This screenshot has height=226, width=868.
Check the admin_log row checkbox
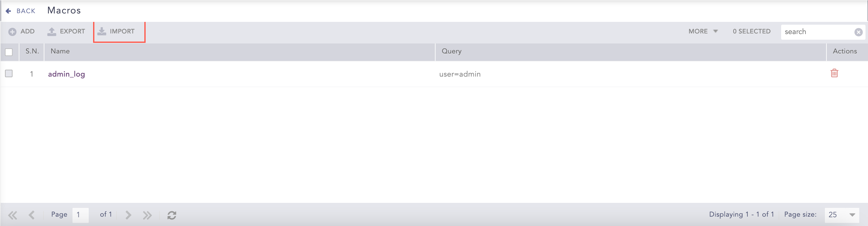[9, 73]
